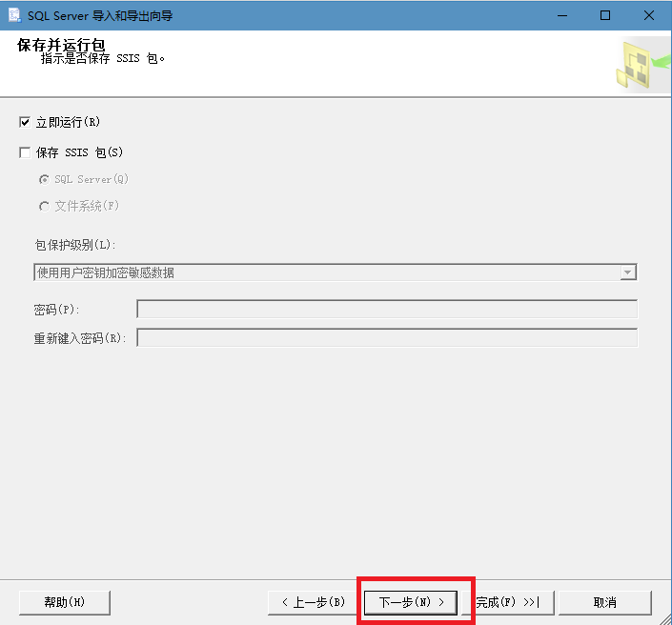
Task: Click the 保存并运行包 heading text
Action: point(61,45)
